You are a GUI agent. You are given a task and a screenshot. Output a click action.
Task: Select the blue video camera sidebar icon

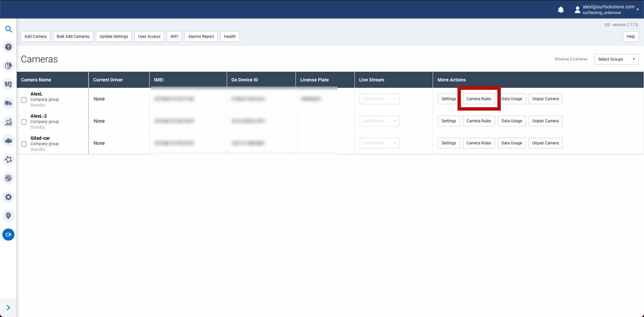pyautogui.click(x=8, y=235)
